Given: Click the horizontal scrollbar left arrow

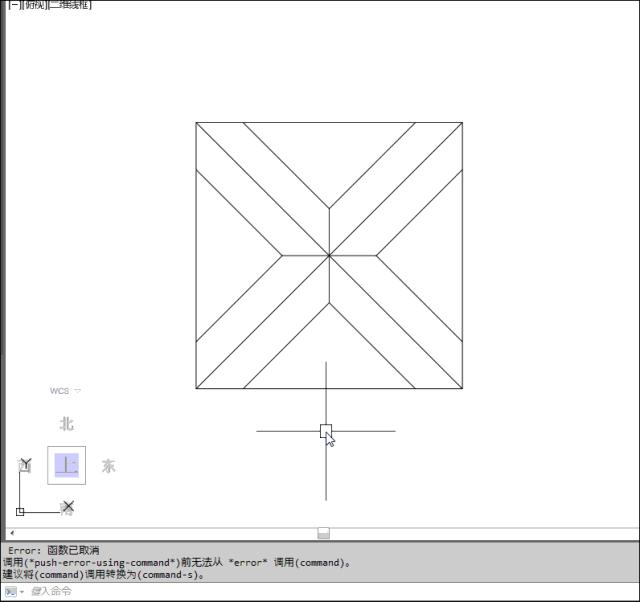Looking at the screenshot, I should [11, 533].
